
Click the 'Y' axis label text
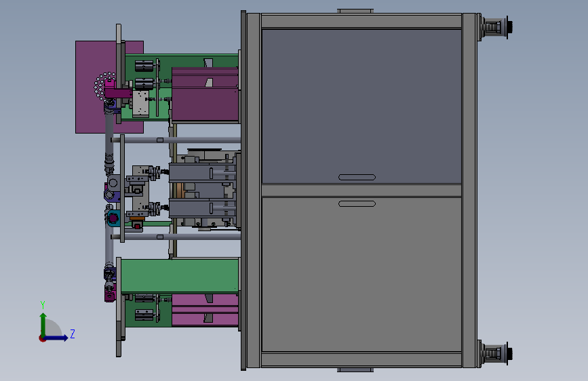point(43,304)
